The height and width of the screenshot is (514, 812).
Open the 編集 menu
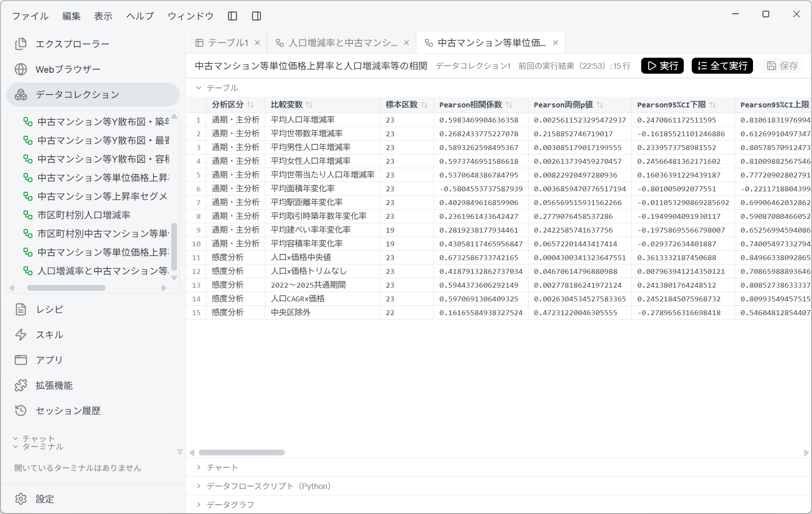(71, 16)
